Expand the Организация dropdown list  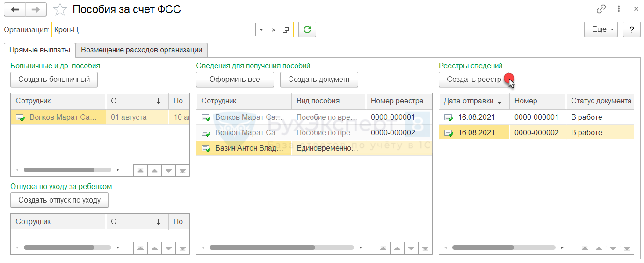click(261, 30)
